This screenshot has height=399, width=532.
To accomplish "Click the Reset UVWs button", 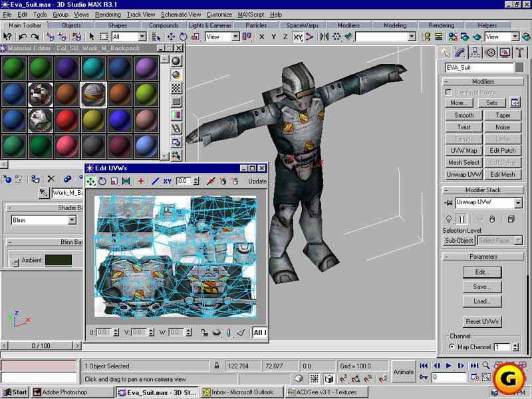I will (x=482, y=321).
